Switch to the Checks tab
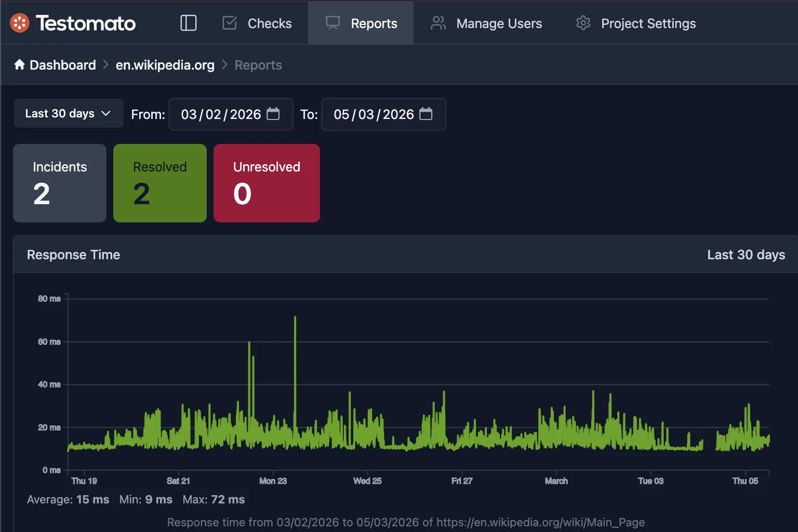Image resolution: width=798 pixels, height=532 pixels. 270,23
